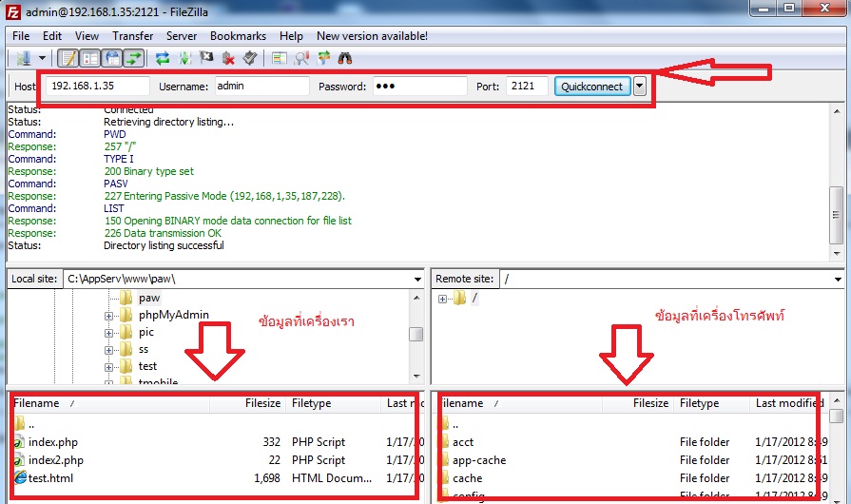Expand the remote root / node
Viewport: 851px width, 504px height.
pos(442,299)
